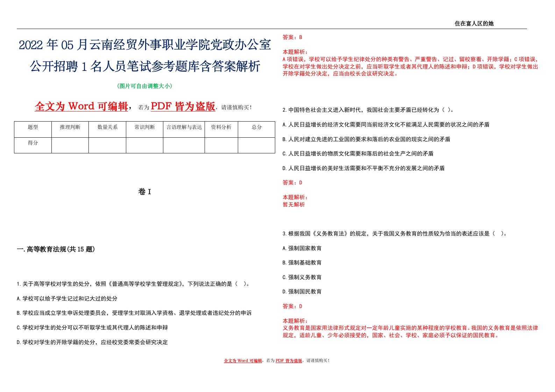Choose option C 强制义务教育
Viewport: 555px width, 392px height.
coord(302,277)
